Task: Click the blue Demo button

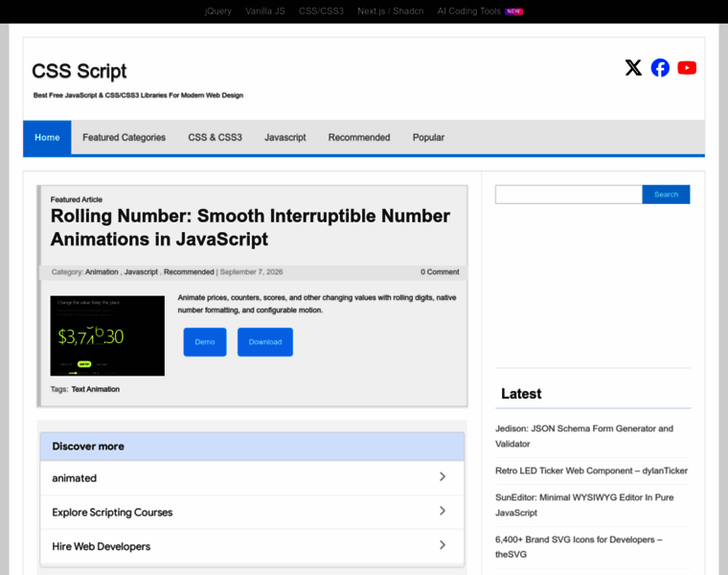Action: 205,342
